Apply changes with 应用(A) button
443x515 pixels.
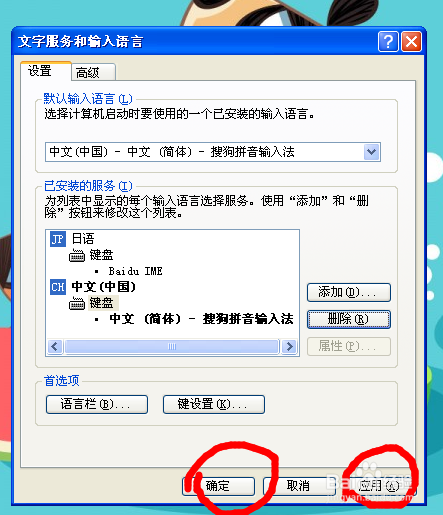click(379, 486)
